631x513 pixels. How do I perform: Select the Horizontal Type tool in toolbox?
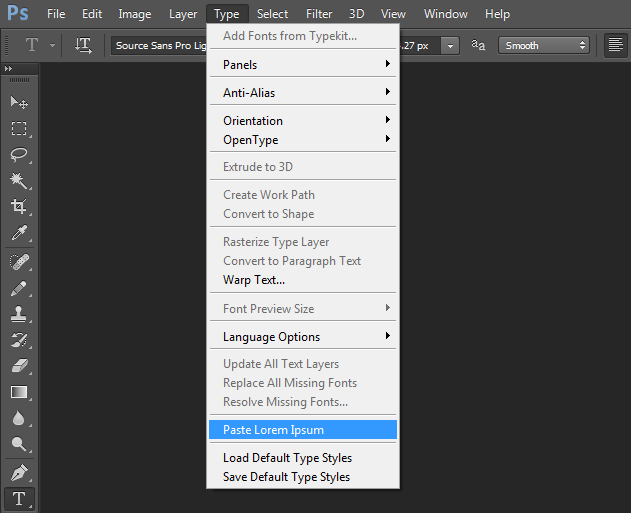coord(19,499)
